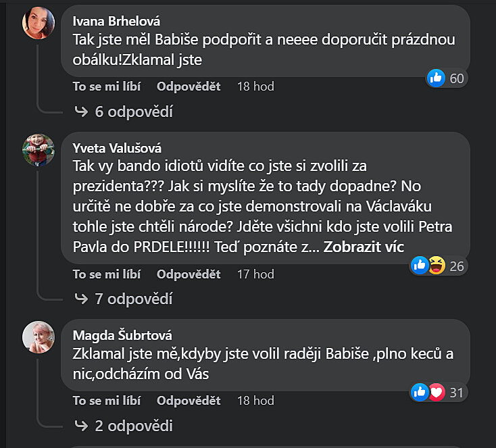Show the 2 odpovědí replies
The image size is (496, 448).
pyautogui.click(x=133, y=426)
